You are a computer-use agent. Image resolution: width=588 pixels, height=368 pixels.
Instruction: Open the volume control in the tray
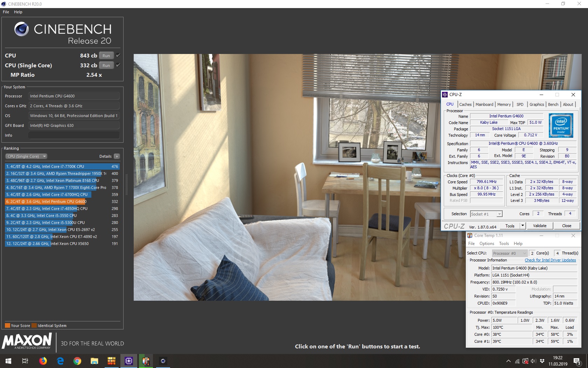point(533,361)
